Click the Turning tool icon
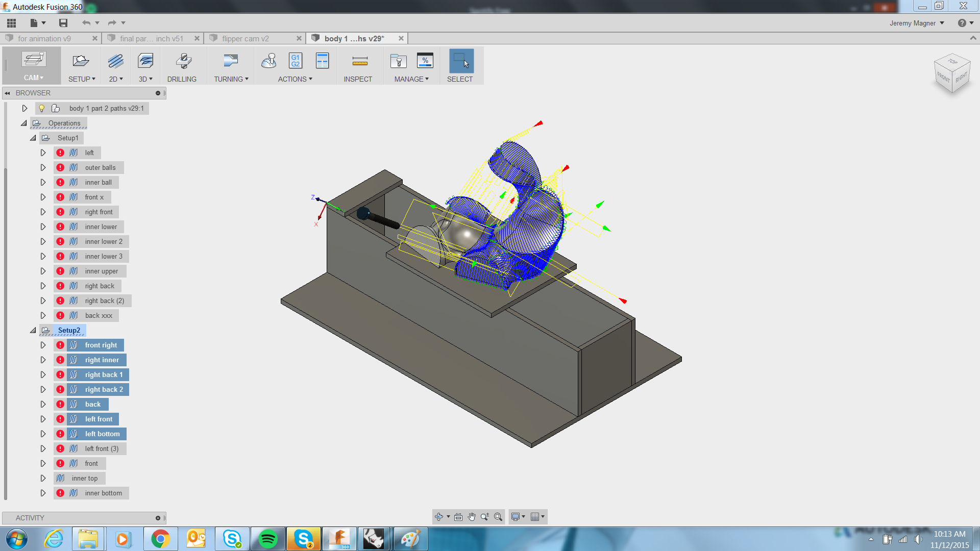 coord(231,61)
